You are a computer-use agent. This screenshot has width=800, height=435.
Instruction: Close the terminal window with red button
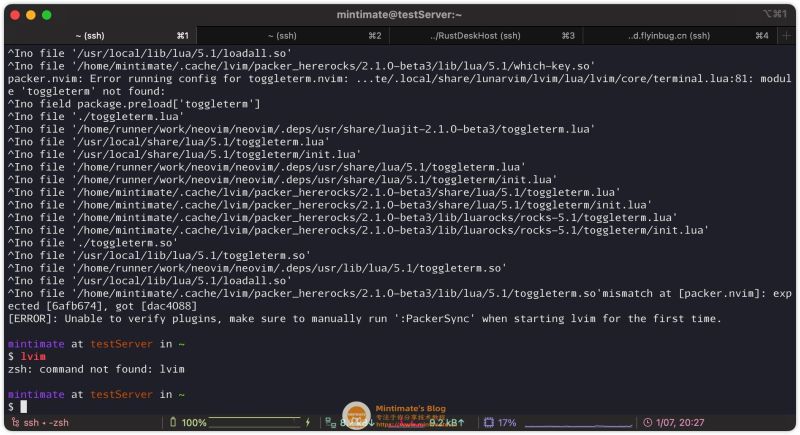point(15,15)
